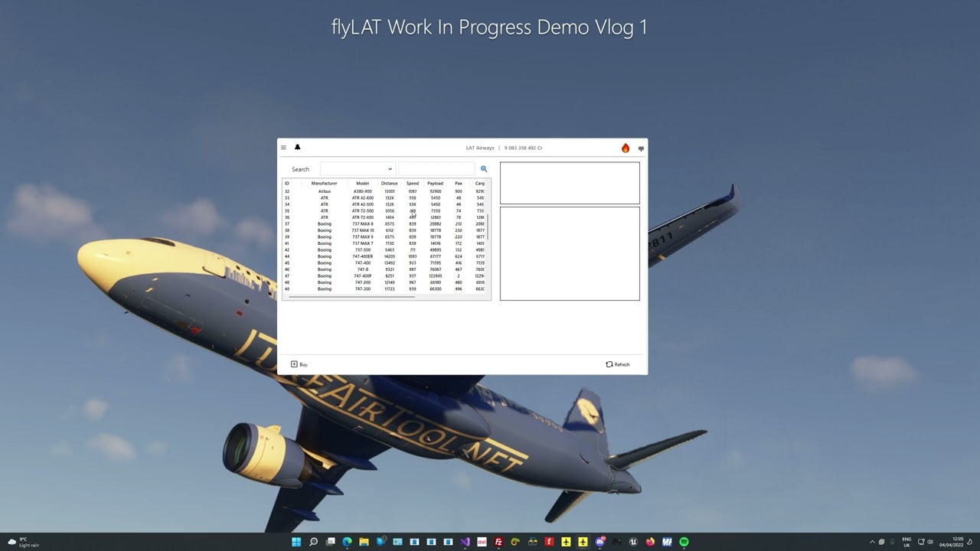Select the ATR 72-600 row
Screen dimensions: 980x551
385,217
